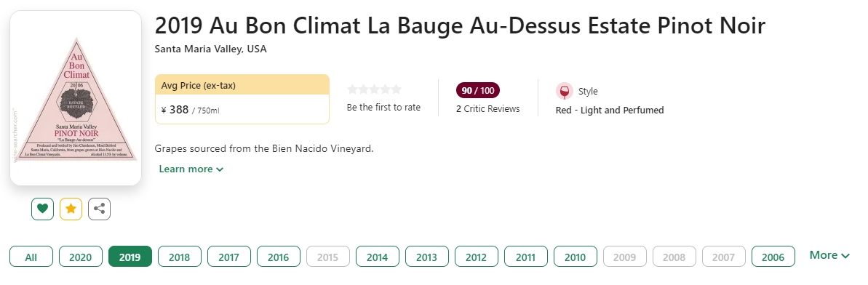868x285 pixels.
Task: Click the green heart favorite icon
Action: (43, 209)
